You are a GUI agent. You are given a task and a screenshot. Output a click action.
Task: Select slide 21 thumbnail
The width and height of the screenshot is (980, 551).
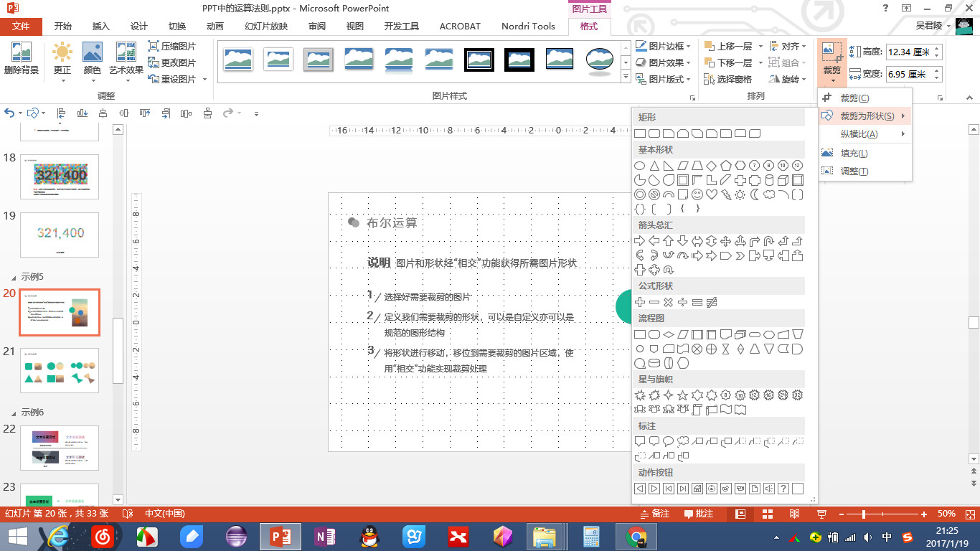(60, 370)
